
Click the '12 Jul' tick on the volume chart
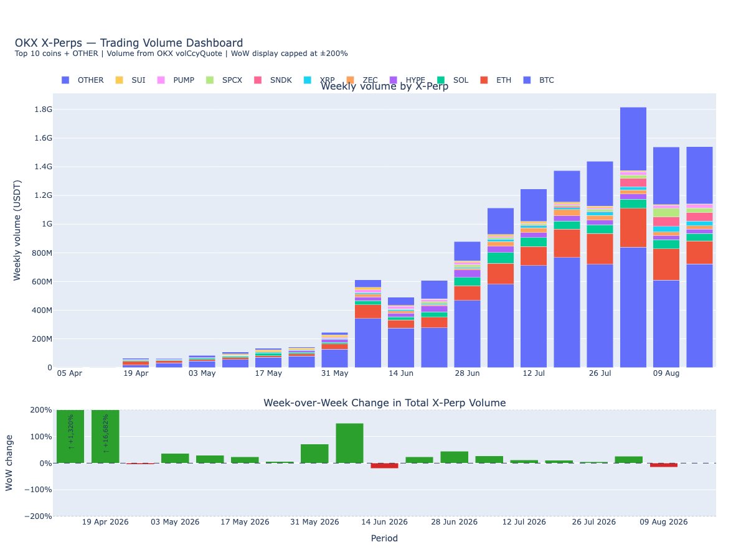tap(534, 373)
